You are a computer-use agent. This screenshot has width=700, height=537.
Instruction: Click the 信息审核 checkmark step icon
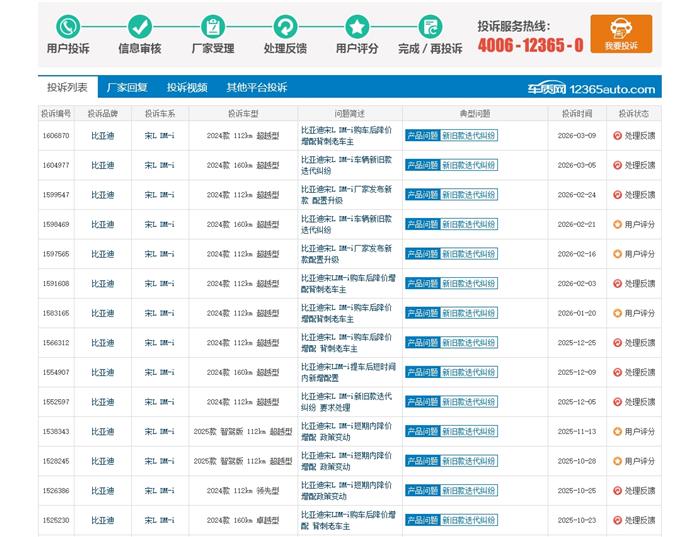pyautogui.click(x=139, y=26)
